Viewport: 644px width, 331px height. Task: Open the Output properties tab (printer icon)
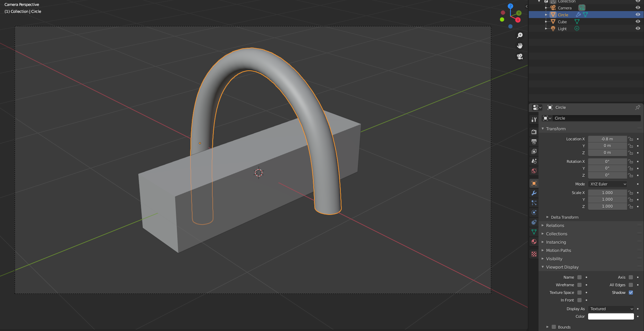click(534, 142)
